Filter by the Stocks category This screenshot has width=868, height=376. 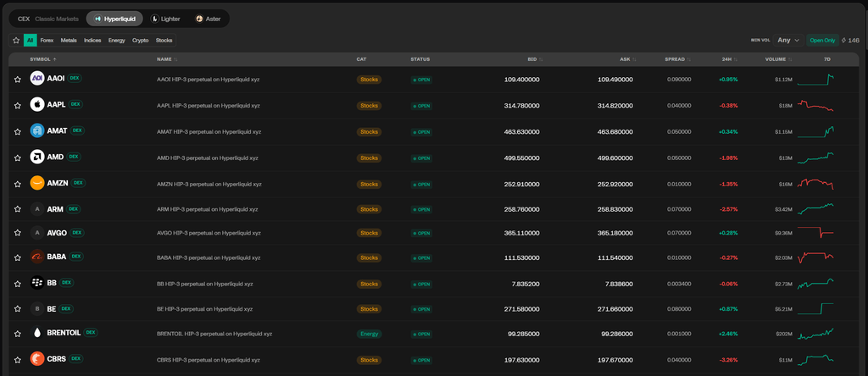[x=164, y=41]
